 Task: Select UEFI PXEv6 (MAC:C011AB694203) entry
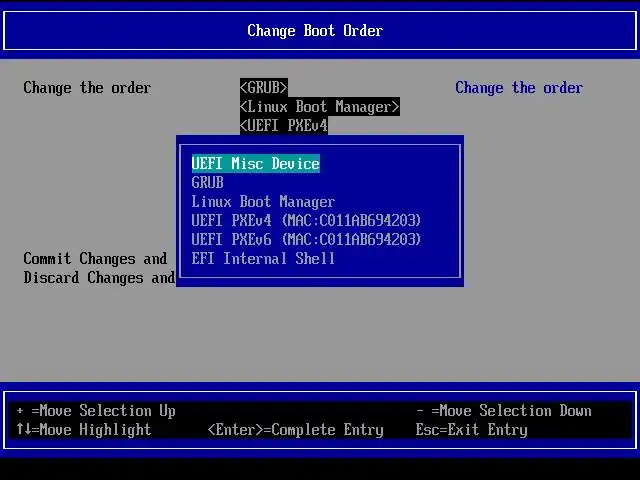(x=306, y=239)
